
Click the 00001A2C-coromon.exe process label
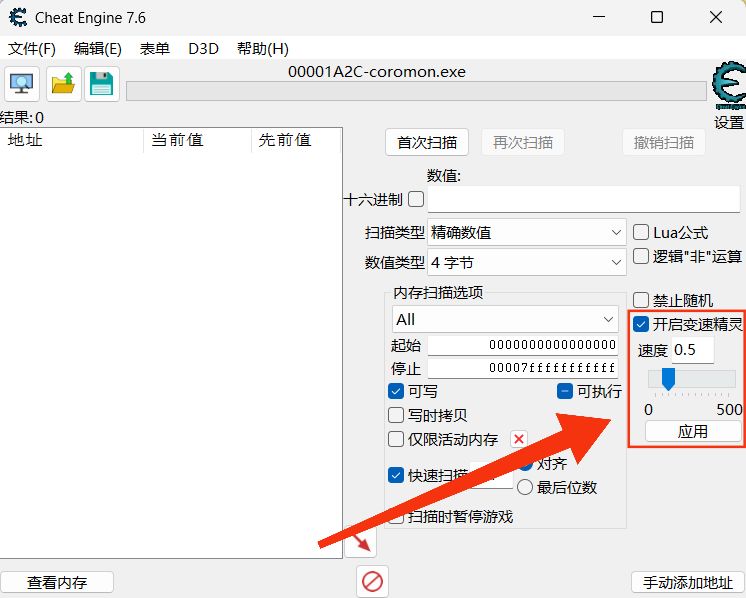377,72
